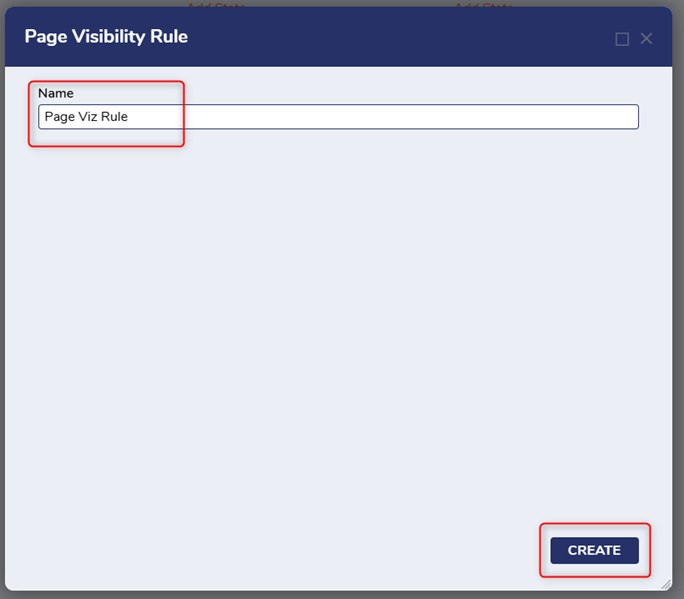Click the "Page Visibility Rule" title text
This screenshot has height=599, width=684.
coord(106,37)
